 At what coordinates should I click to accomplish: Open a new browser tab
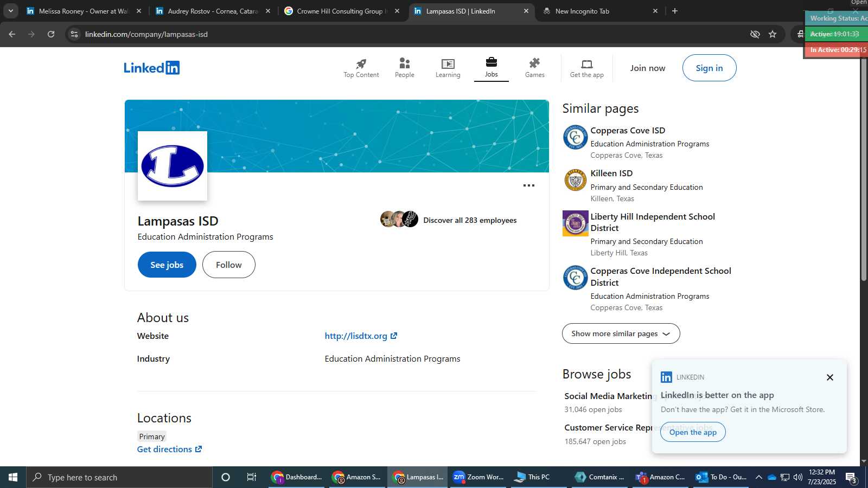(675, 11)
